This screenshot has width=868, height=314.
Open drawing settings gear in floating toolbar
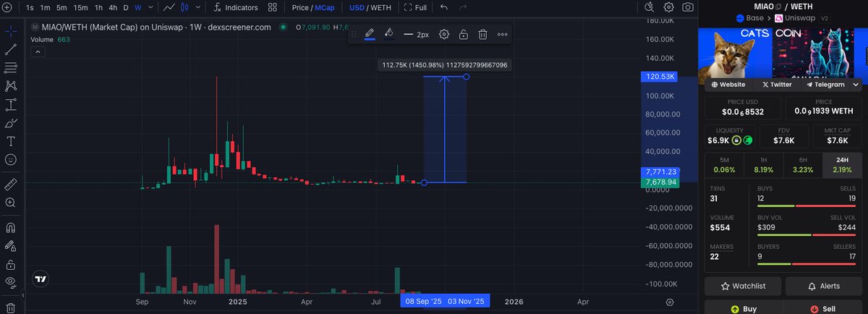(444, 34)
